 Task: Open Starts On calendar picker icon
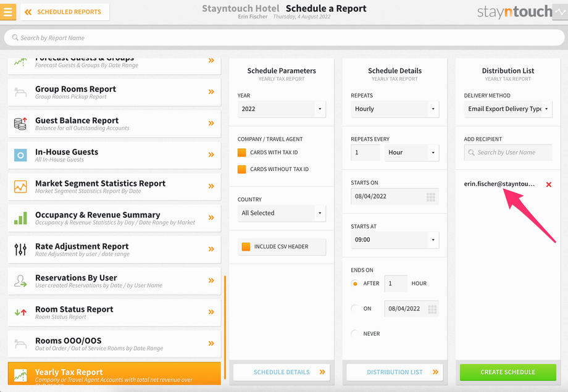431,197
